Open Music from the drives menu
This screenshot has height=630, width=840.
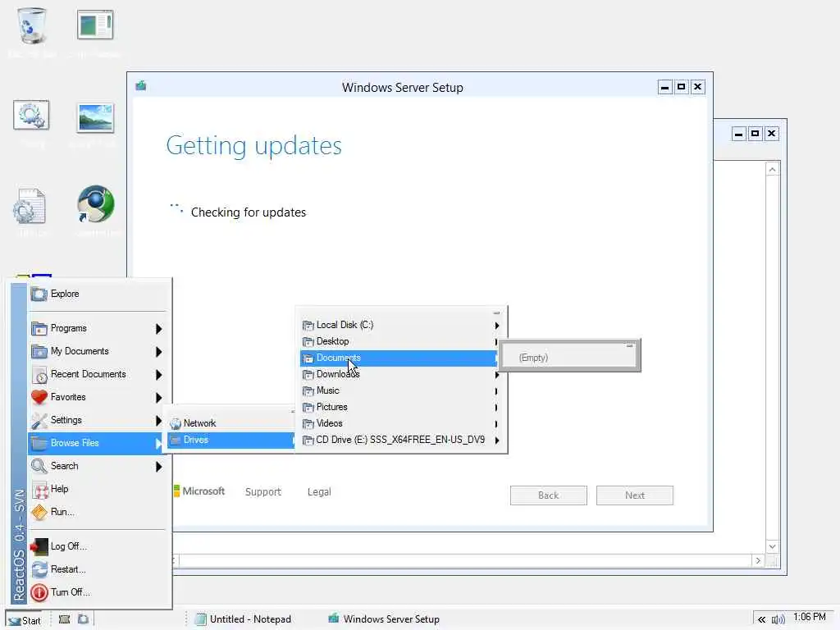[x=399, y=390]
